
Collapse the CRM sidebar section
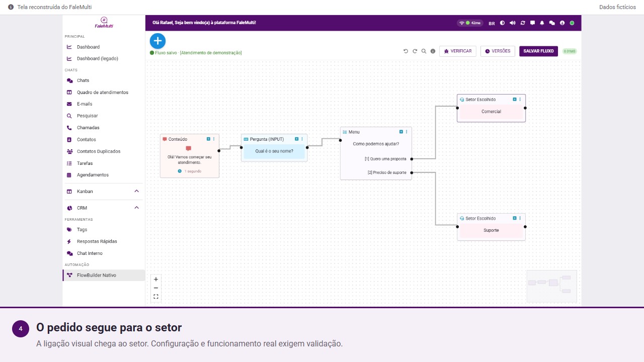[136, 208]
